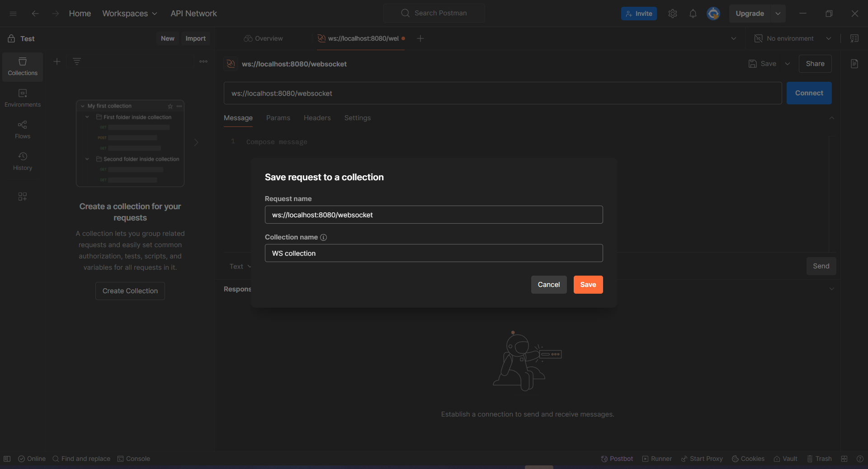Open the Collections sidebar panel
The width and height of the screenshot is (868, 469).
[23, 67]
